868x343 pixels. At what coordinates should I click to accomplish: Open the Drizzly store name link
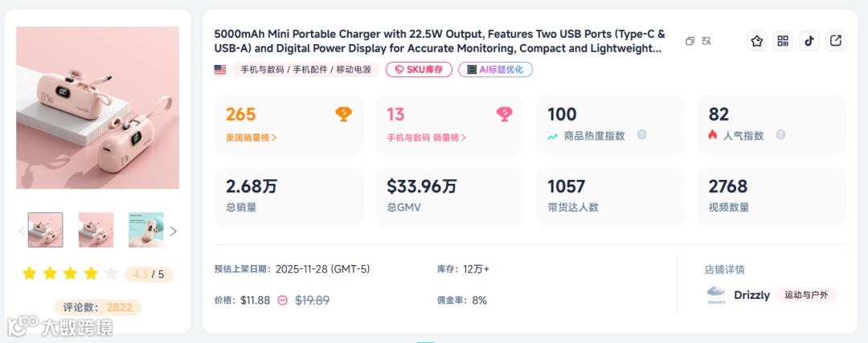[751, 295]
